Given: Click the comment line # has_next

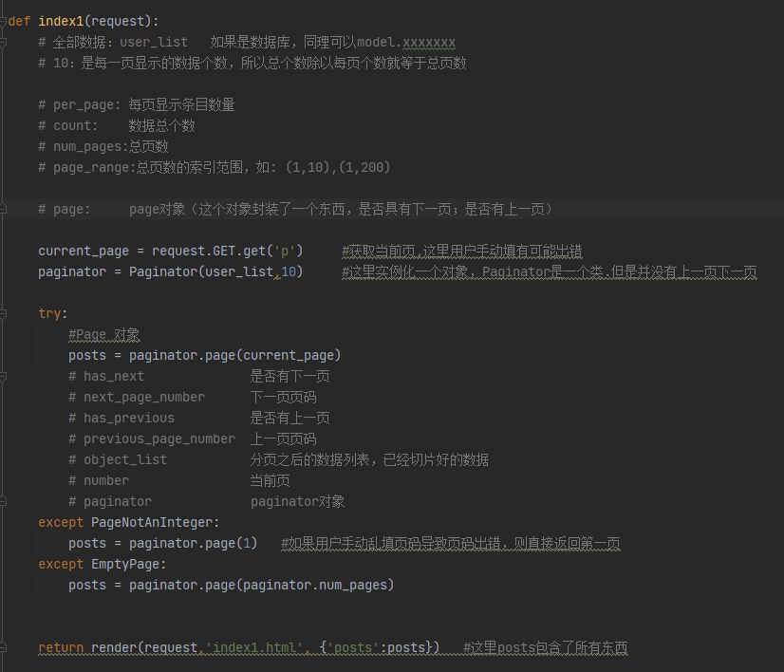Looking at the screenshot, I should point(104,376).
